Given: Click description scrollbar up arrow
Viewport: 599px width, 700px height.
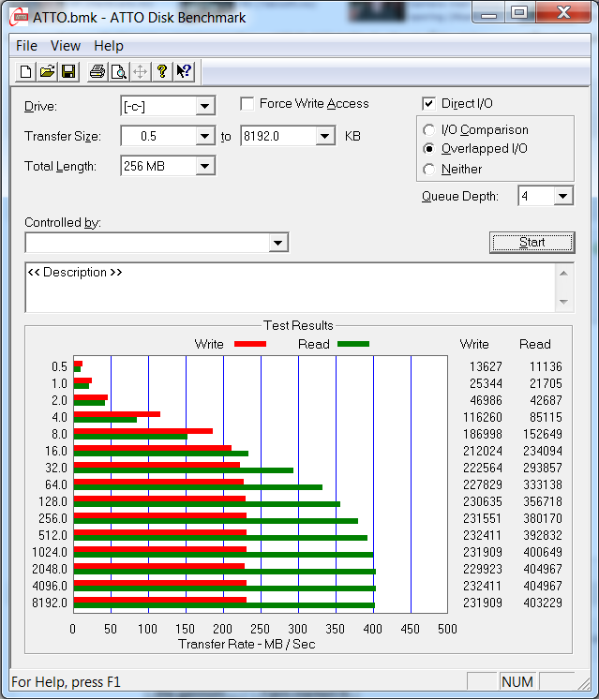Looking at the screenshot, I should coord(563,274).
